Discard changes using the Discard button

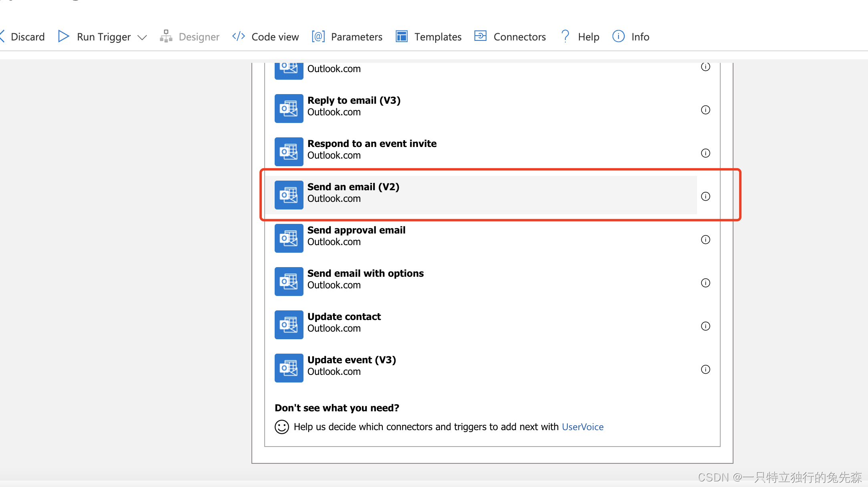(27, 37)
